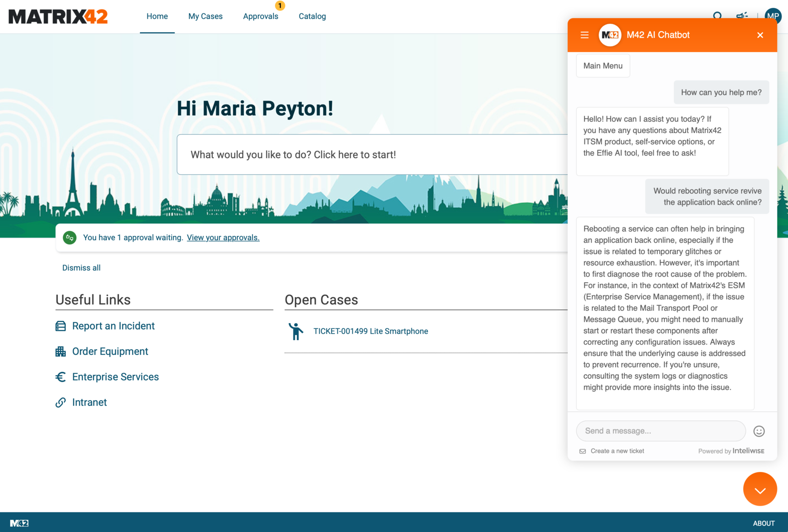
Task: Click the envelope icon next to Create a new ticket
Action: point(583,451)
